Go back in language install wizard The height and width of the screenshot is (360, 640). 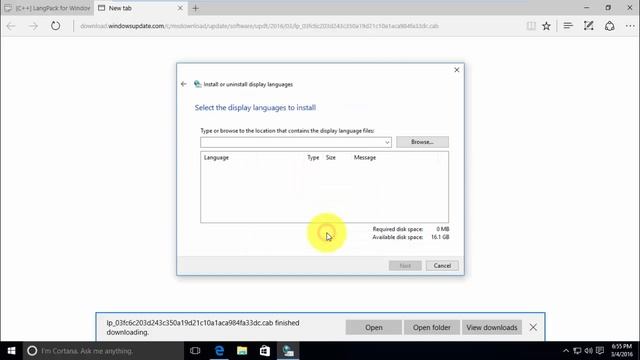(x=184, y=84)
